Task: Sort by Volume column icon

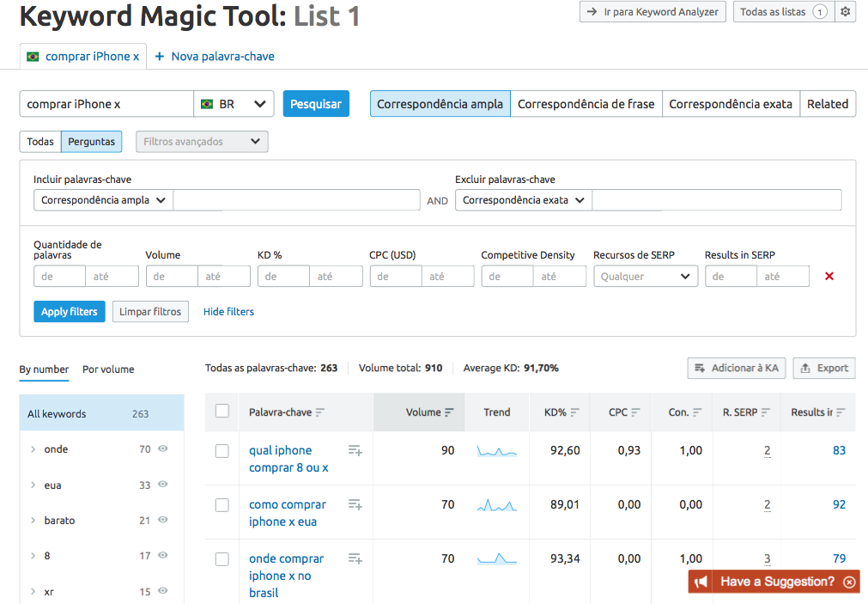Action: [449, 412]
